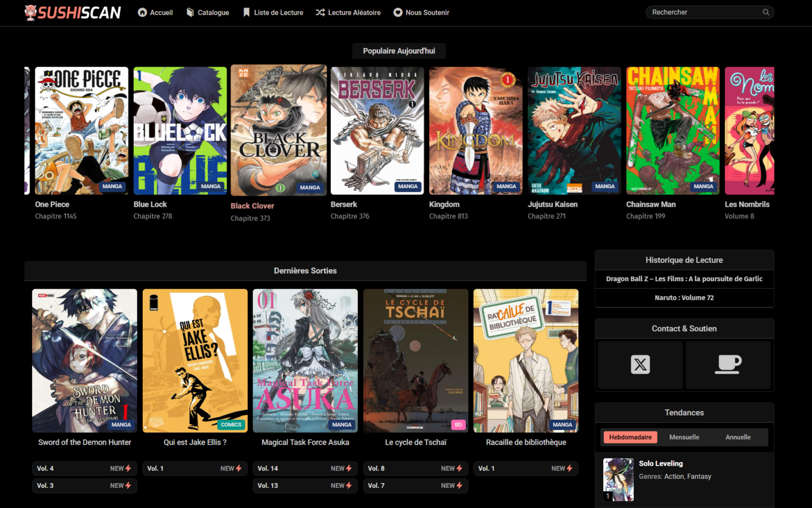Open the Catalogue via its book icon
Viewport: 812px width, 508px height.
click(189, 12)
